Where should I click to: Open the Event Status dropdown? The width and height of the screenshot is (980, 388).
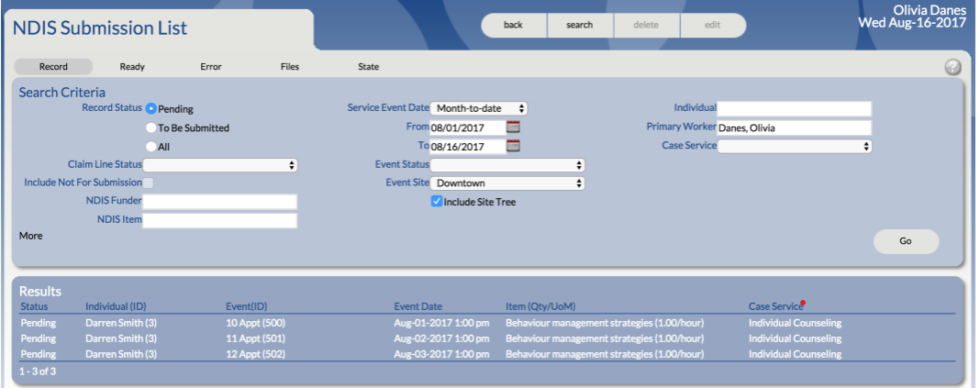507,165
